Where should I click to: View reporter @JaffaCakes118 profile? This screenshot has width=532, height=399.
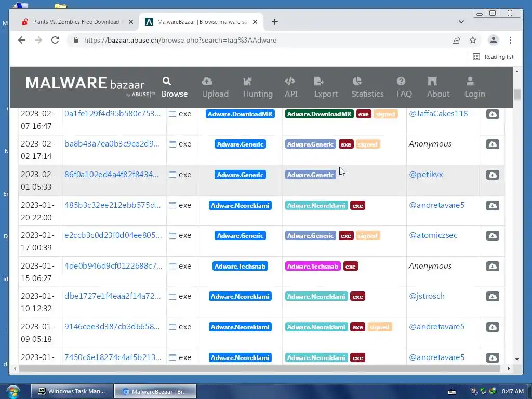438,114
